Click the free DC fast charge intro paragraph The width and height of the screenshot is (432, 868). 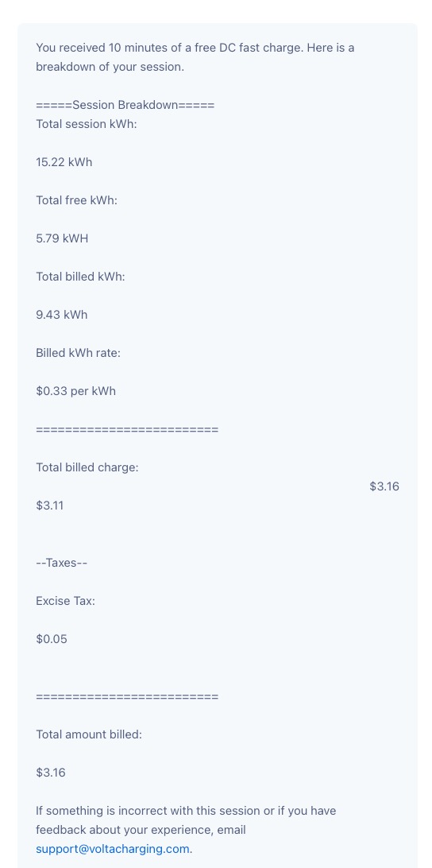(x=195, y=57)
